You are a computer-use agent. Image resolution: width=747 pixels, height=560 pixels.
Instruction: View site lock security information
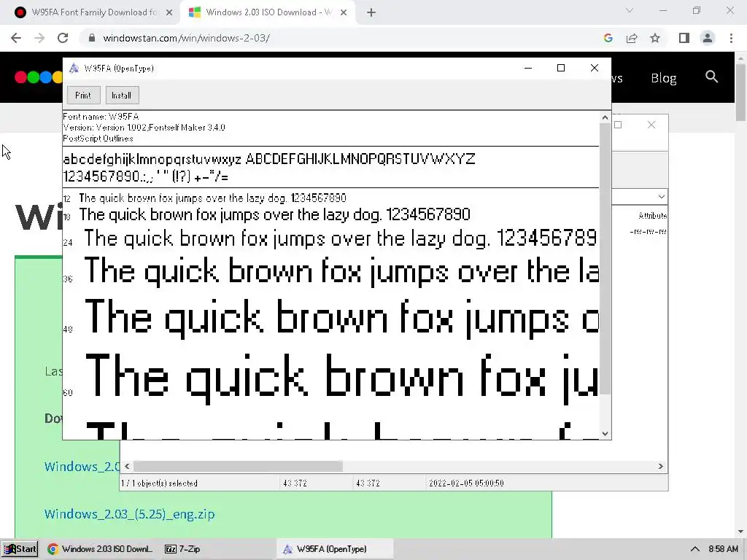92,38
